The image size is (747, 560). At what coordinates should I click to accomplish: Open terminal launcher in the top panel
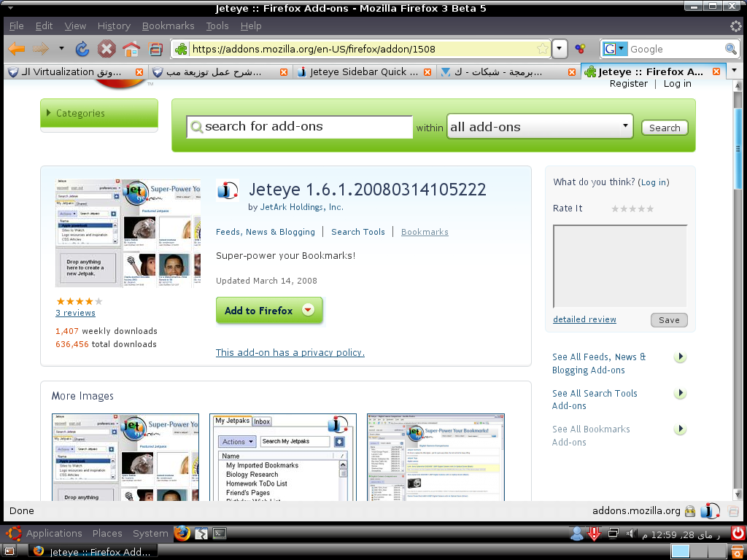click(219, 533)
